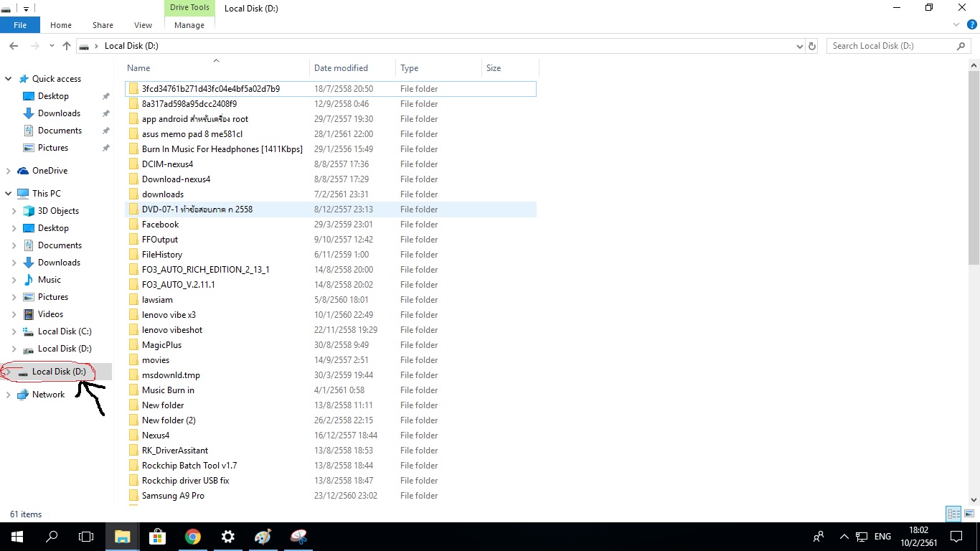Image resolution: width=980 pixels, height=551 pixels.
Task: Open the Windows Start menu
Action: 17,537
